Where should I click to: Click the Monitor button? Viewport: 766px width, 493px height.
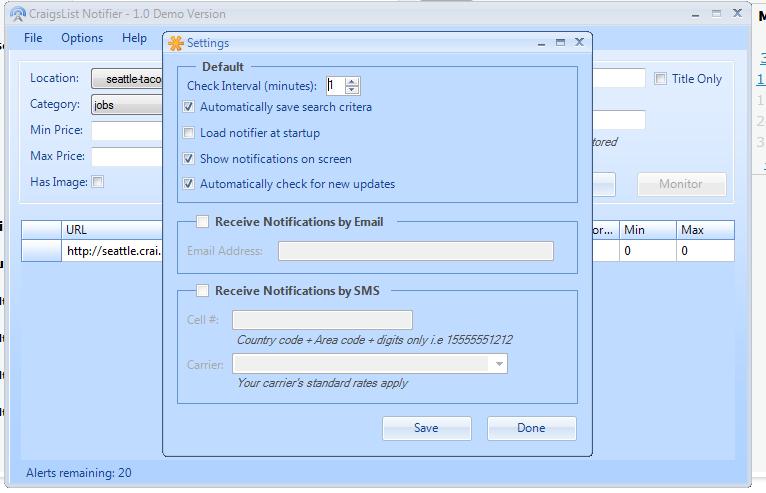pyautogui.click(x=681, y=184)
